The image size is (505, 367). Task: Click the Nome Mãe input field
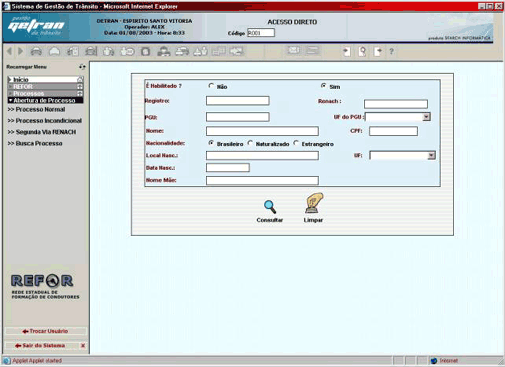tap(262, 180)
